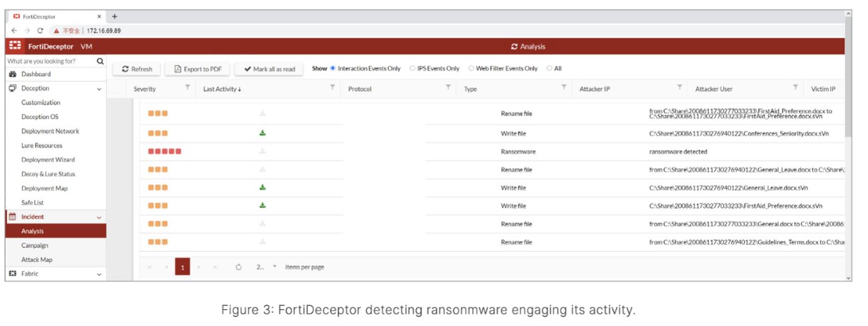Screen dimensions: 868x326
Task: Open Decoy & Lure Status
Action: pyautogui.click(x=48, y=174)
